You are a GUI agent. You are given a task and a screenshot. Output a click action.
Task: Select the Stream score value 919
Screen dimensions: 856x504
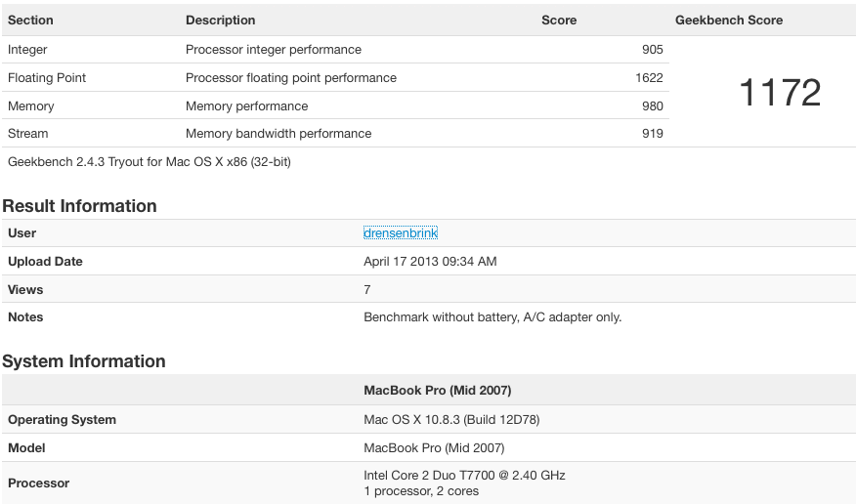click(653, 134)
